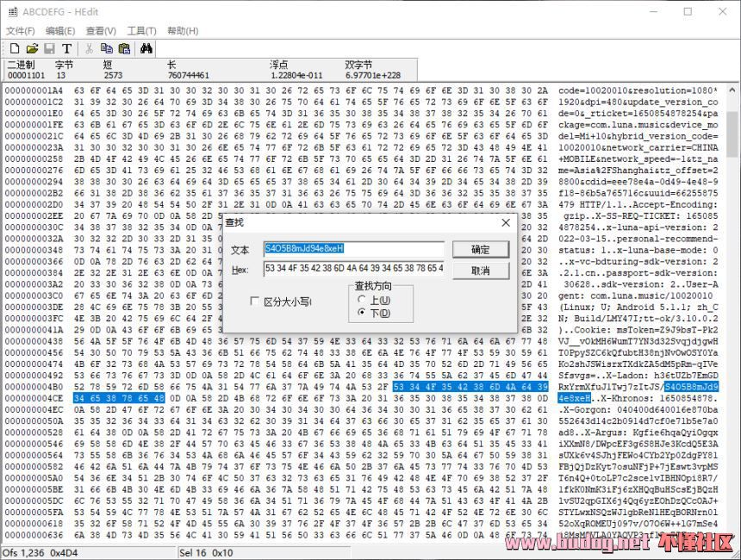741x560 pixels.
Task: Open a file using the folder icon
Action: click(x=32, y=48)
